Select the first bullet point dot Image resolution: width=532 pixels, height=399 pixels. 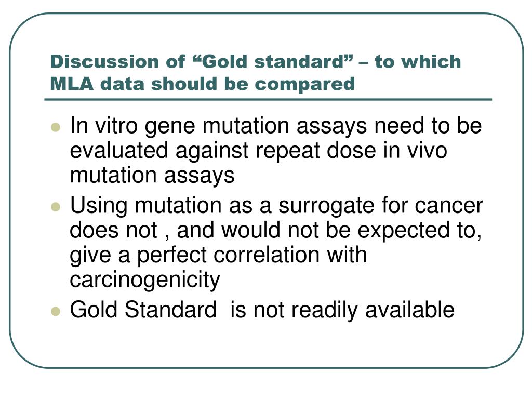[55, 128]
